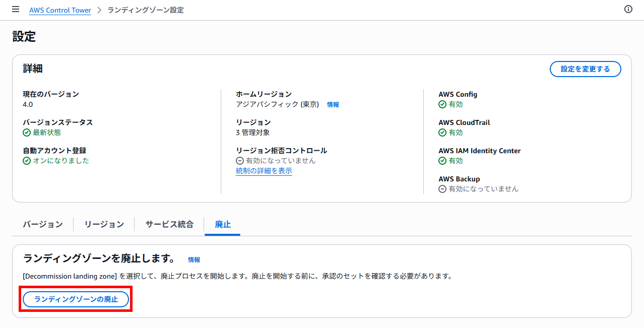The width and height of the screenshot is (644, 328).
Task: Click the AWS Control Tower breadcrumb link
Action: point(60,10)
